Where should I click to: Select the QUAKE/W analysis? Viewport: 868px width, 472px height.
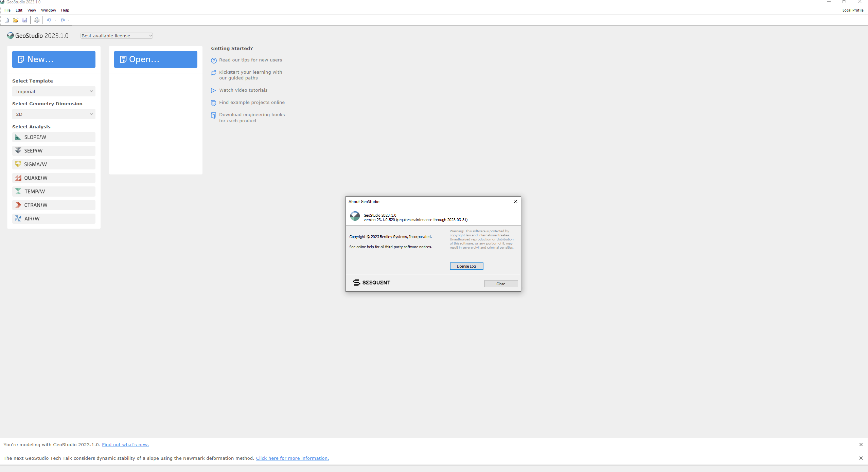[x=54, y=178]
